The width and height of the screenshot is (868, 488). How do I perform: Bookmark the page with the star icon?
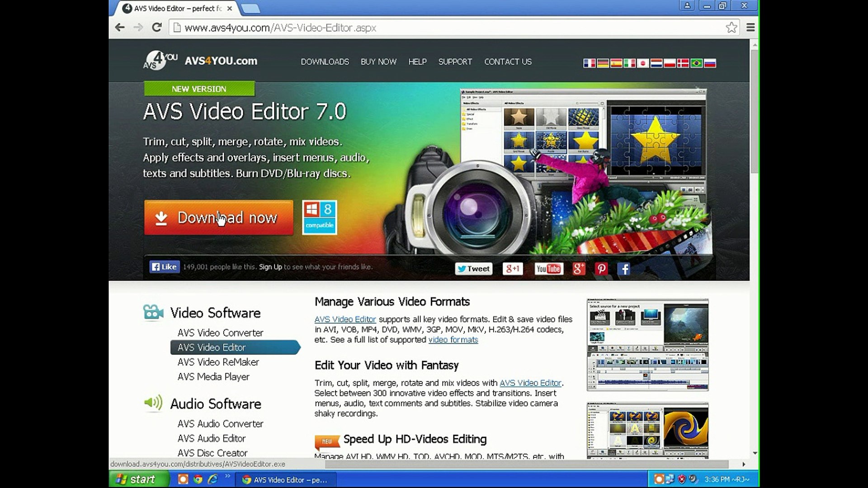pos(731,28)
